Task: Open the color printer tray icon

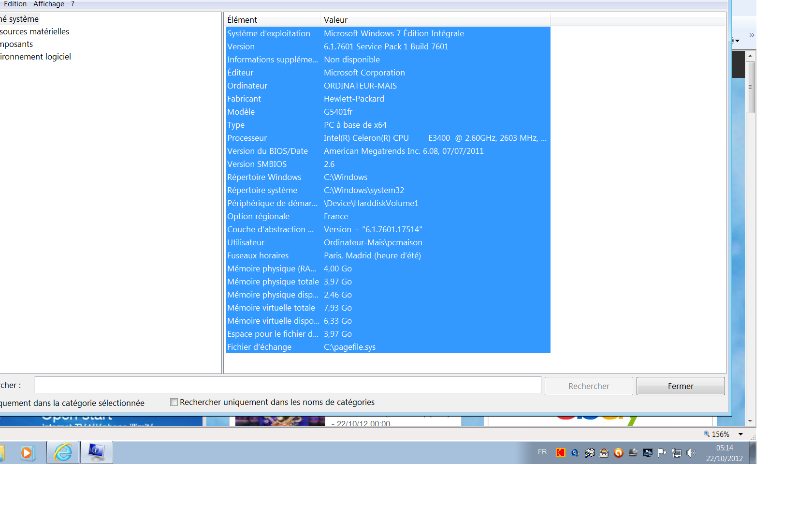Action: (590, 453)
